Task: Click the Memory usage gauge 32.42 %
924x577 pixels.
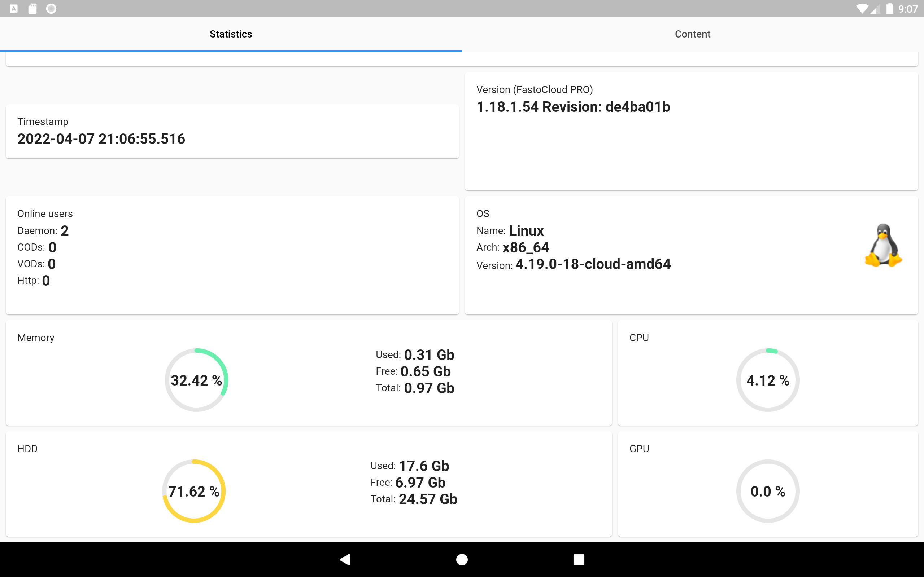Action: tap(196, 380)
